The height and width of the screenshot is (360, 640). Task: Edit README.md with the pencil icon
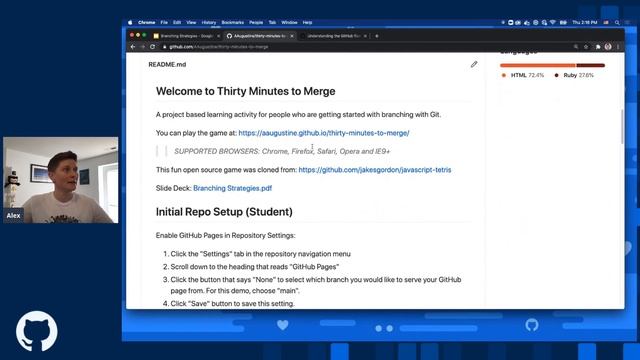pyautogui.click(x=473, y=64)
